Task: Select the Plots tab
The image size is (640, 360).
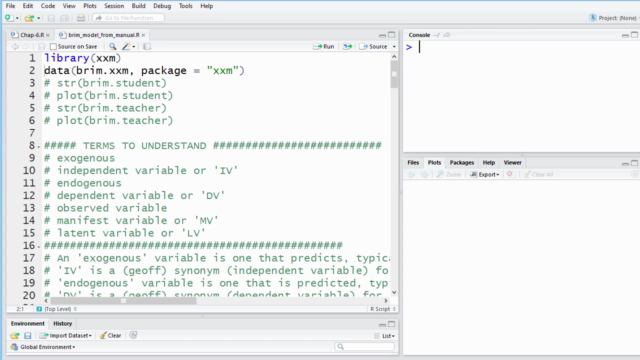Action: [x=434, y=162]
